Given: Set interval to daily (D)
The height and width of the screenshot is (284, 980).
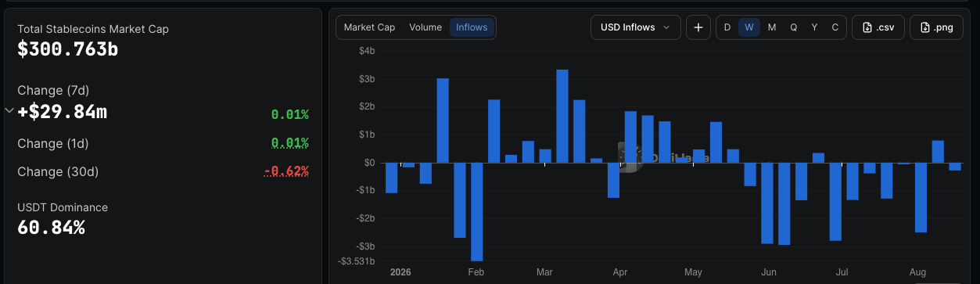Looking at the screenshot, I should (x=727, y=27).
